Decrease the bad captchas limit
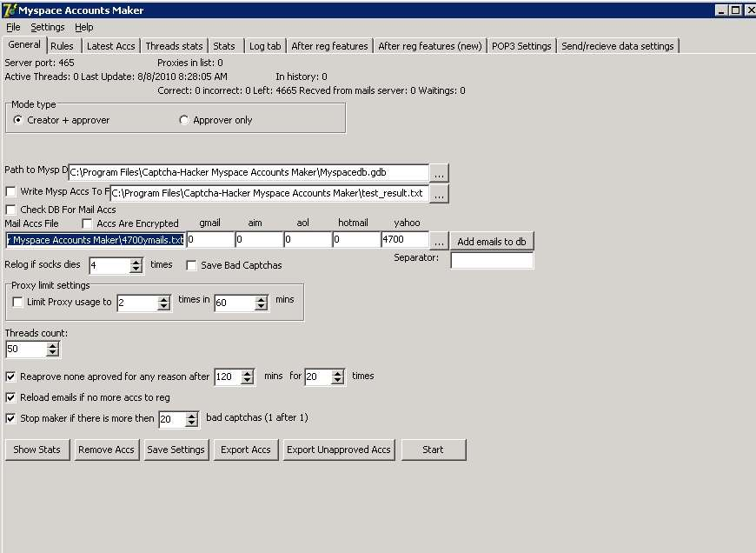 192,423
